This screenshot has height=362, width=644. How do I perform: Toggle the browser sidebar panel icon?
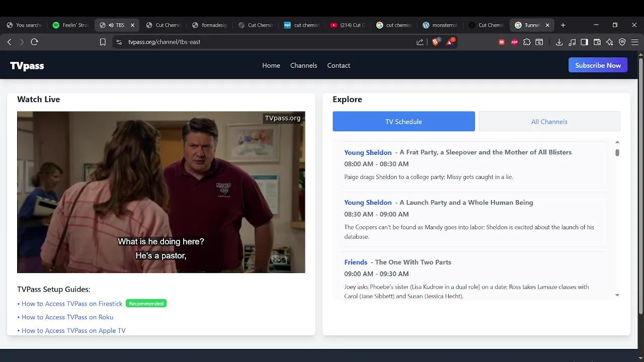584,42
